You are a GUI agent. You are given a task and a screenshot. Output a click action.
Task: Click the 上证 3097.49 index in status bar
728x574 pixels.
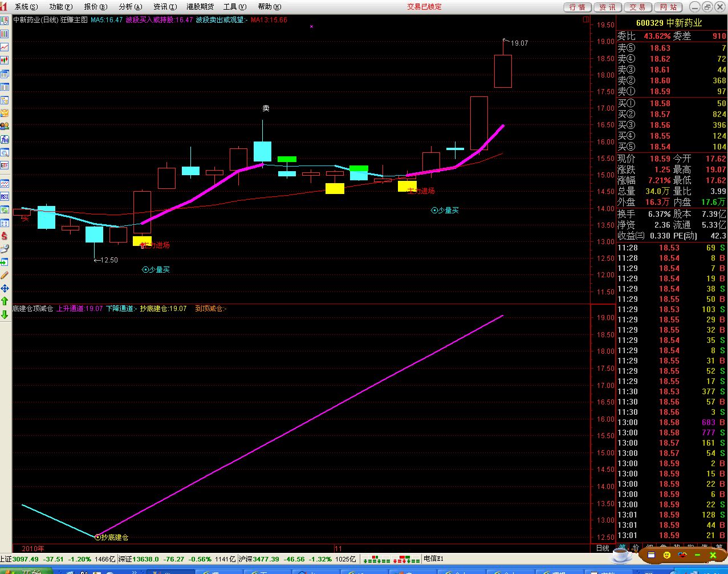click(x=58, y=559)
